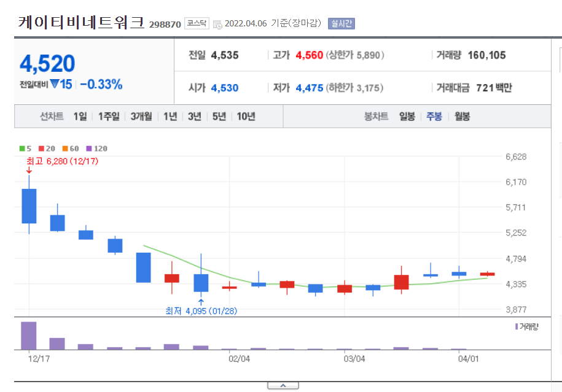Click the 고가 value 4,560
562x392 pixels.
[310, 55]
